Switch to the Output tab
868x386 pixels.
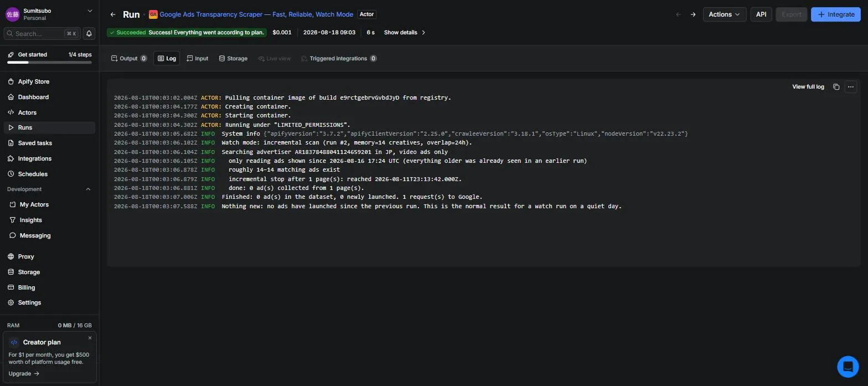tap(129, 59)
